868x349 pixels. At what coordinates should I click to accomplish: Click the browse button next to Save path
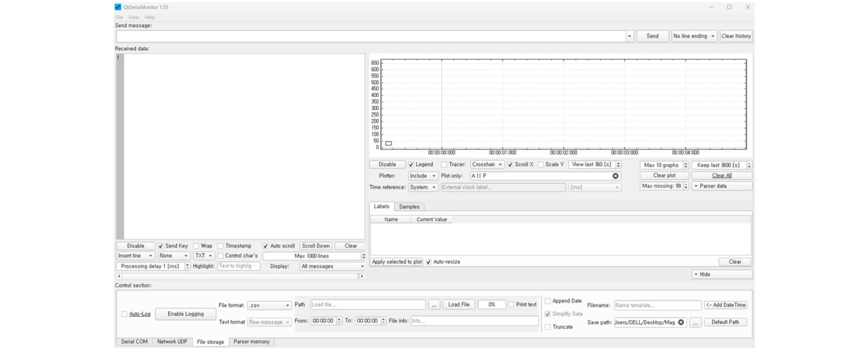[x=695, y=323]
